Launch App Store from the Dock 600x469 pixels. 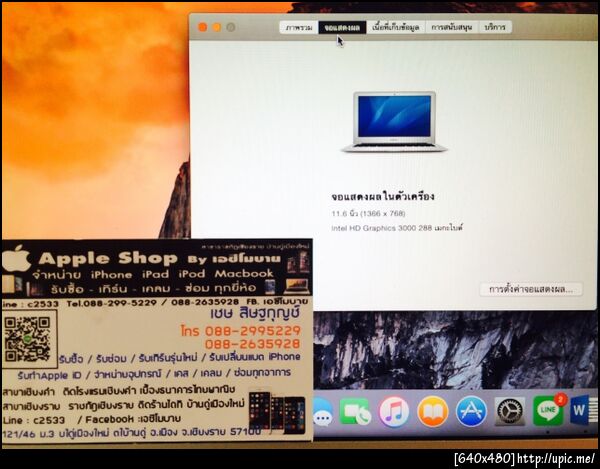click(x=471, y=412)
